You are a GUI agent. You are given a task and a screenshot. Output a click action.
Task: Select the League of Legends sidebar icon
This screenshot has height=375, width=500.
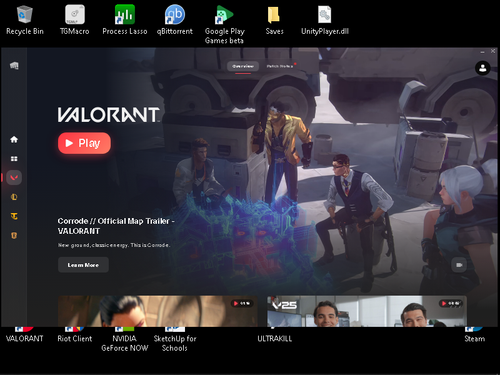(14, 197)
